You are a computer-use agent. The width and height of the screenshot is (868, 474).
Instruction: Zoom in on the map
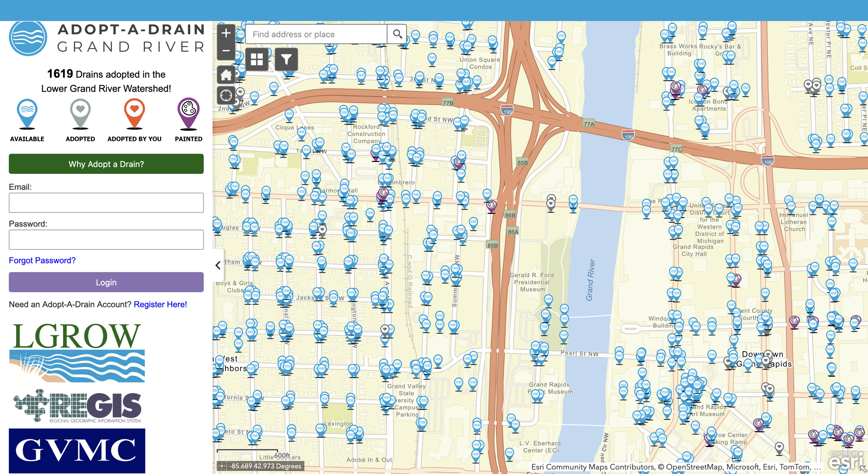tap(226, 33)
